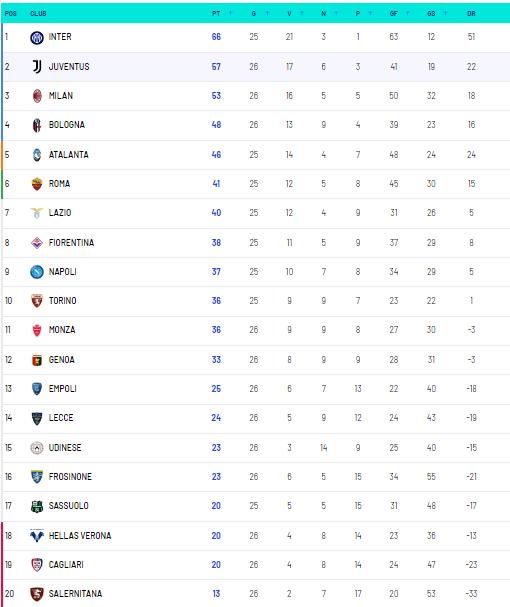Screen dimensions: 510x607
Task: Select the Salernitana crest icon
Action: (37, 594)
